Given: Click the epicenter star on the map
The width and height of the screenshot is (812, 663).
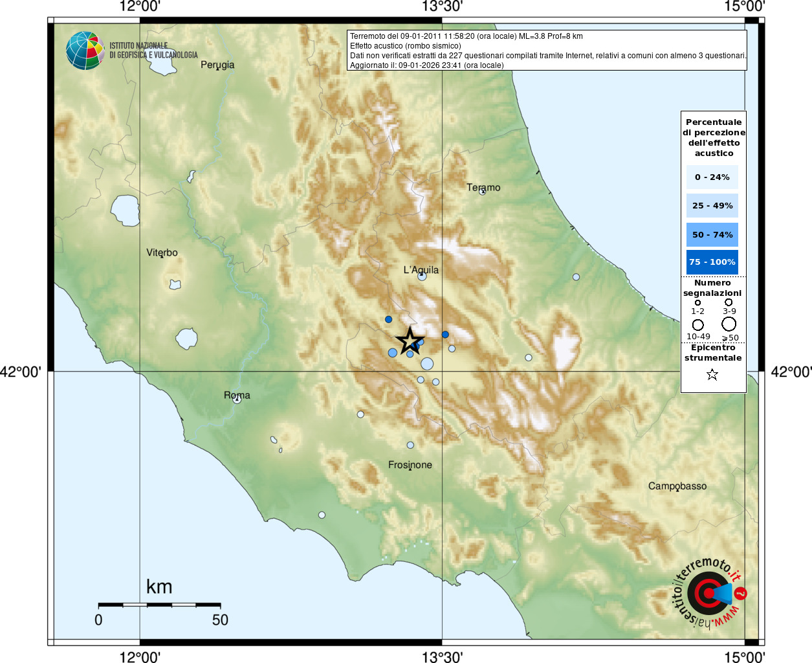Looking at the screenshot, I should click(x=410, y=341).
